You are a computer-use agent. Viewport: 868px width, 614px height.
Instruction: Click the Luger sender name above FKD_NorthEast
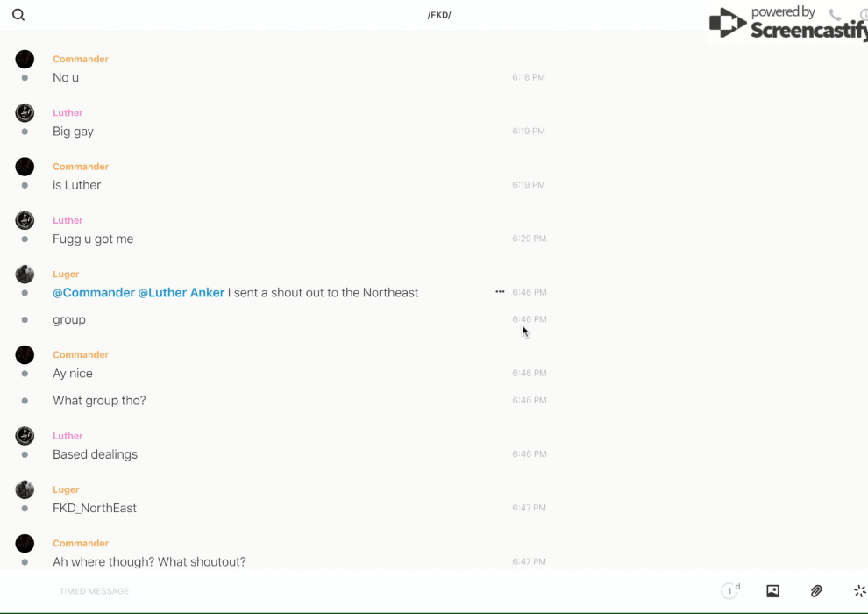point(66,489)
